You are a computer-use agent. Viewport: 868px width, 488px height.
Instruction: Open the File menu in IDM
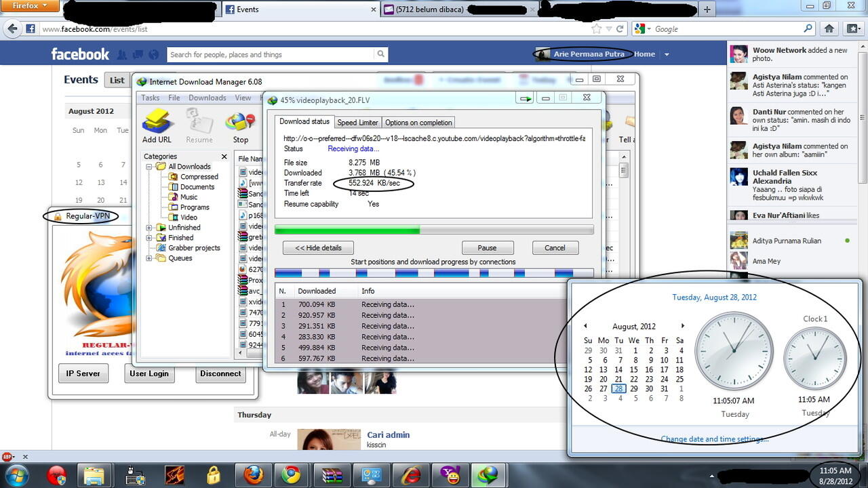pos(174,98)
